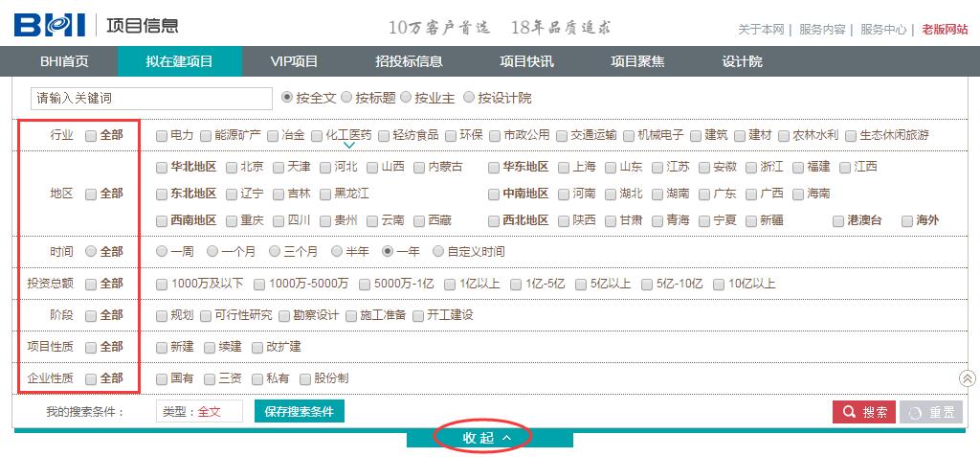This screenshot has height=457, width=980.
Task: Select 自定义时间 radio button
Action: pyautogui.click(x=438, y=252)
